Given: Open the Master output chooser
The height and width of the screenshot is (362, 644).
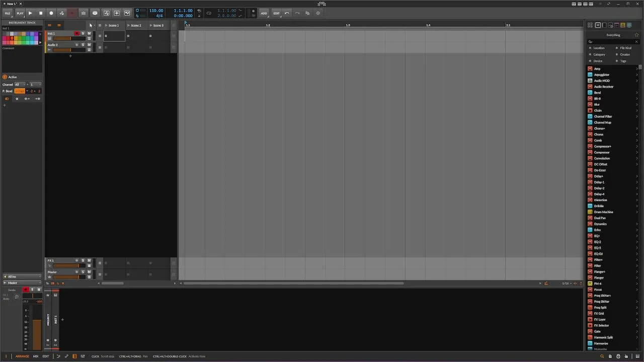Looking at the screenshot, I should (x=22, y=283).
